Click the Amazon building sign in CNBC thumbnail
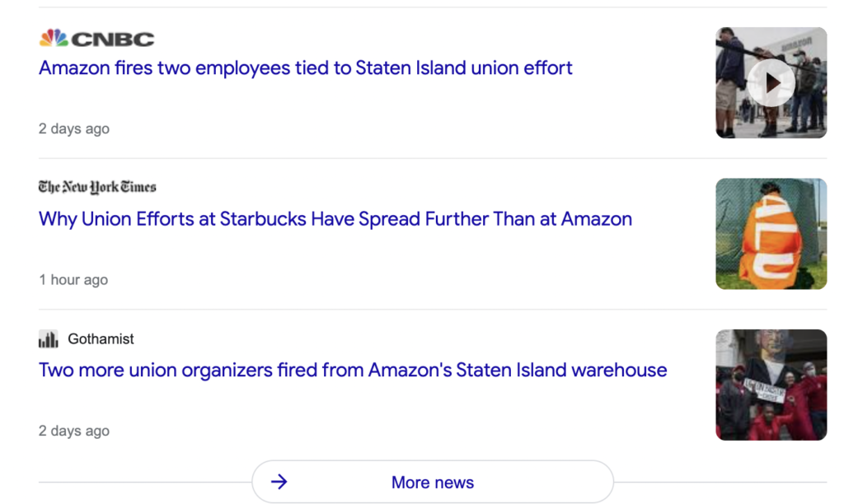 795,43
